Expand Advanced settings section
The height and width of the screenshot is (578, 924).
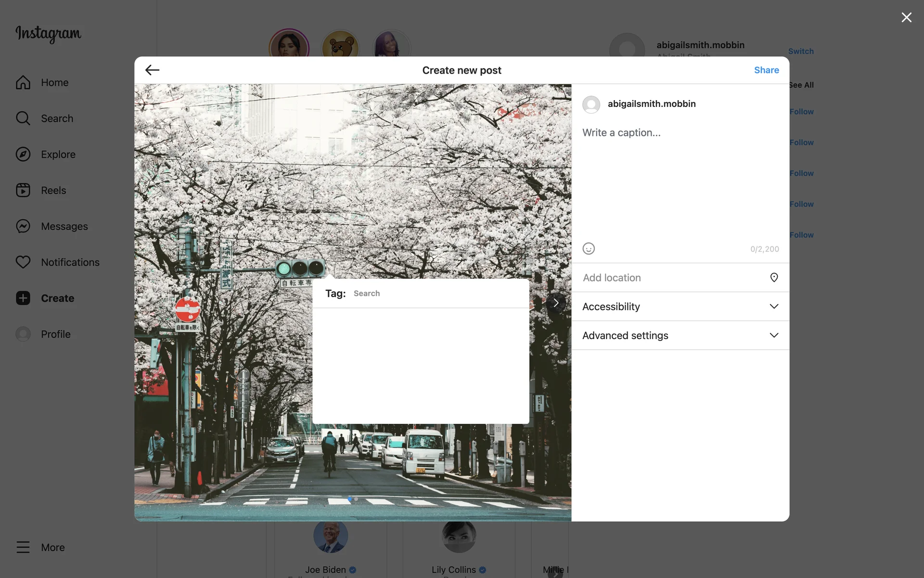[x=680, y=335]
